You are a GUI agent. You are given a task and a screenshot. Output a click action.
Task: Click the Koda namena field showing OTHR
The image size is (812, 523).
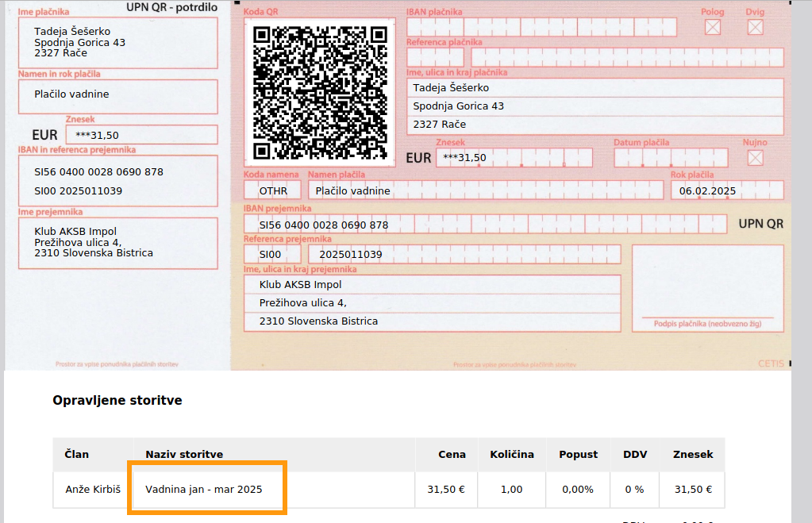273,190
